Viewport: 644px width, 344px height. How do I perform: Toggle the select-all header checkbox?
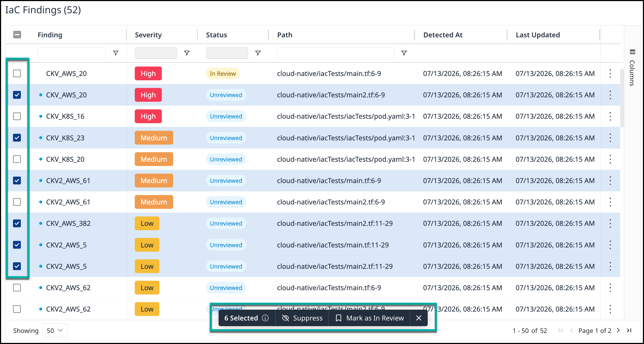point(17,35)
